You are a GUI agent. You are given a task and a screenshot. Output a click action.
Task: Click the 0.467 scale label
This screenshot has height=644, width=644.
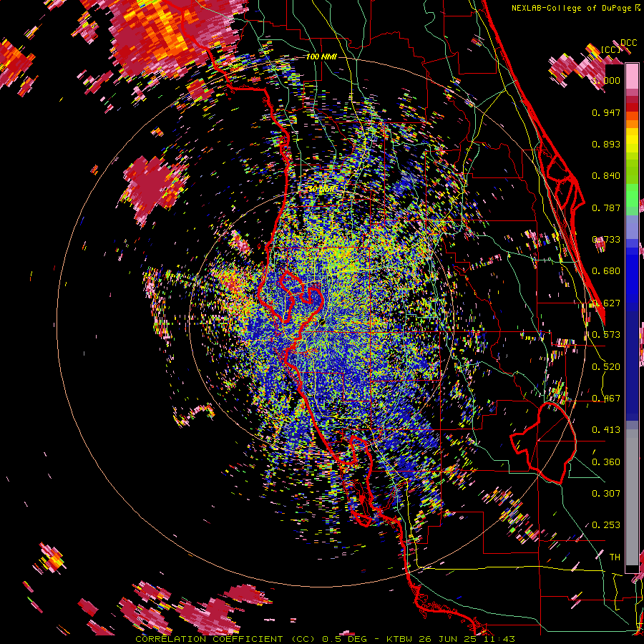tap(606, 399)
